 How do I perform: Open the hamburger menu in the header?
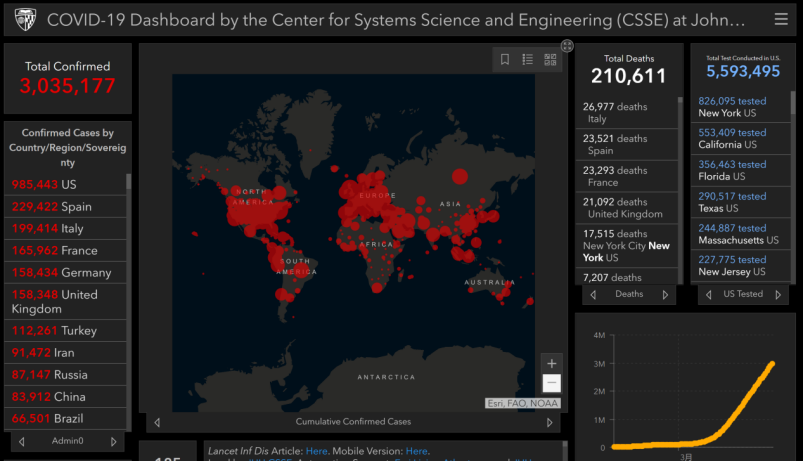pyautogui.click(x=781, y=19)
